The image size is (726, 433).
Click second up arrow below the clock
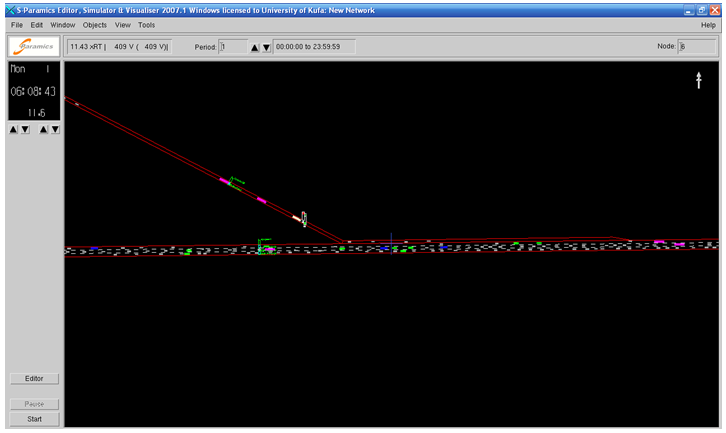click(43, 129)
